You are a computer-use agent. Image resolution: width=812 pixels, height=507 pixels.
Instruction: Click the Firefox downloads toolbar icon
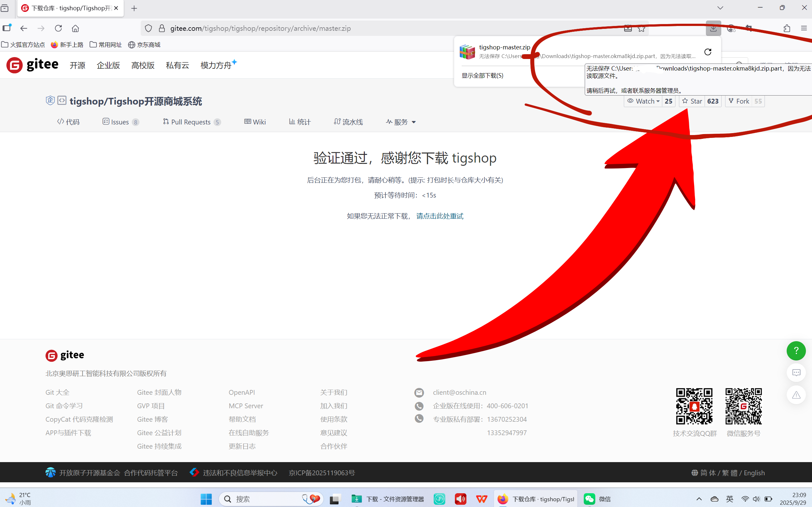pyautogui.click(x=713, y=28)
